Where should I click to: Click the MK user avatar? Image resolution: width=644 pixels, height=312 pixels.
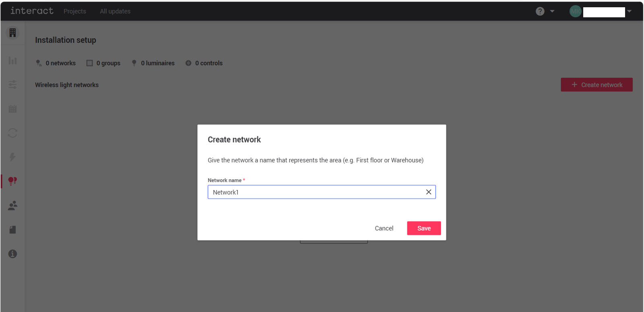pos(575,11)
